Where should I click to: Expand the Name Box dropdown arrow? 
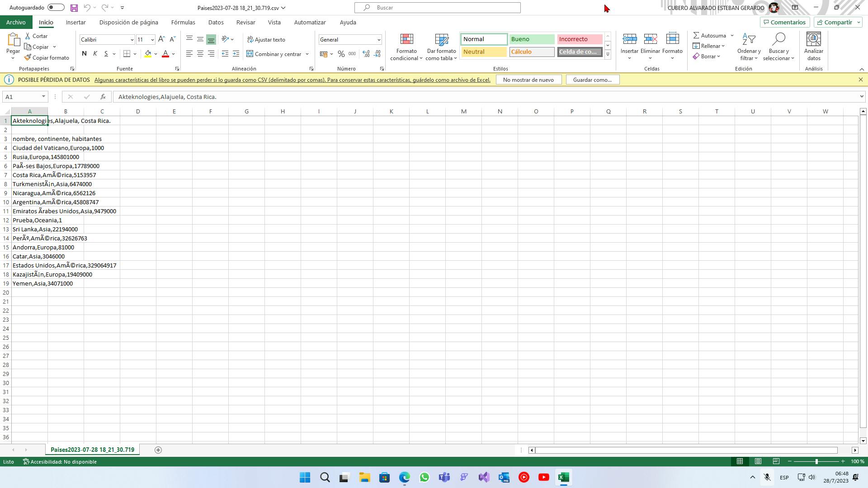tap(43, 97)
